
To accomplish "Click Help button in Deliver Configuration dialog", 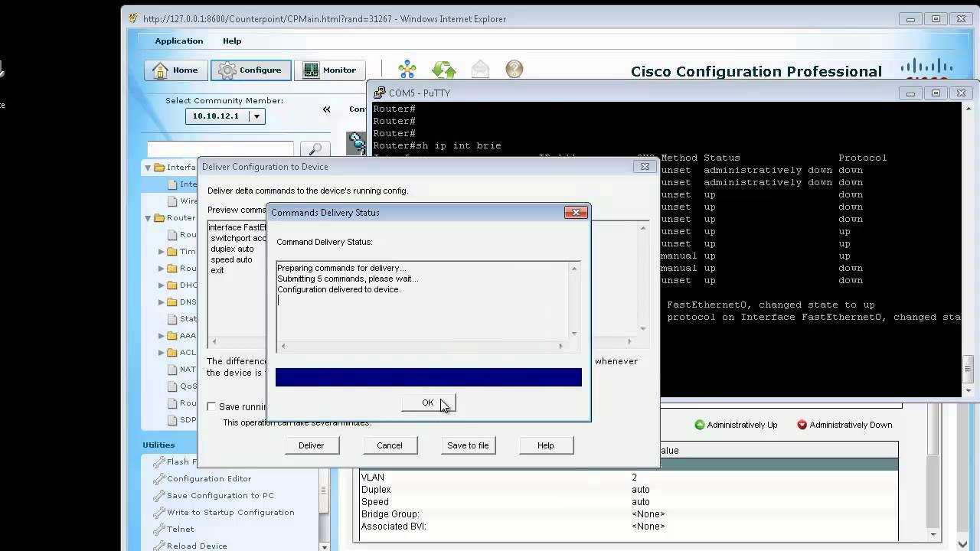I will (545, 445).
